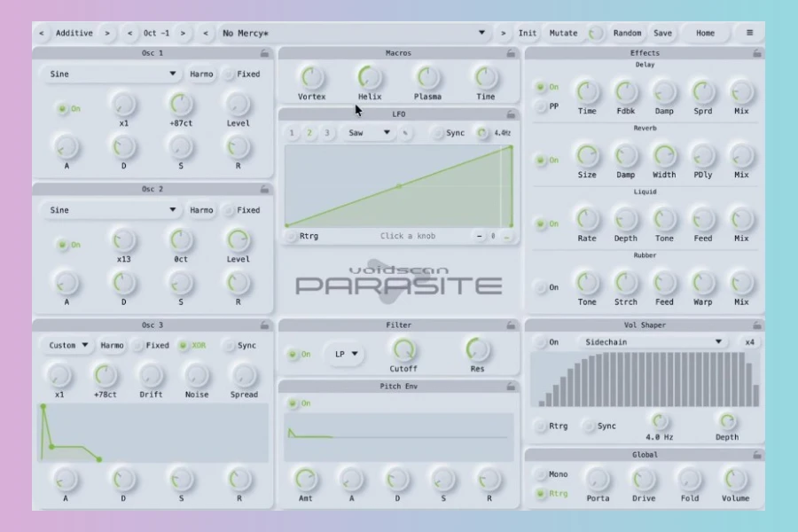The width and height of the screenshot is (798, 532).
Task: Click the Filter Res knob
Action: 477,349
